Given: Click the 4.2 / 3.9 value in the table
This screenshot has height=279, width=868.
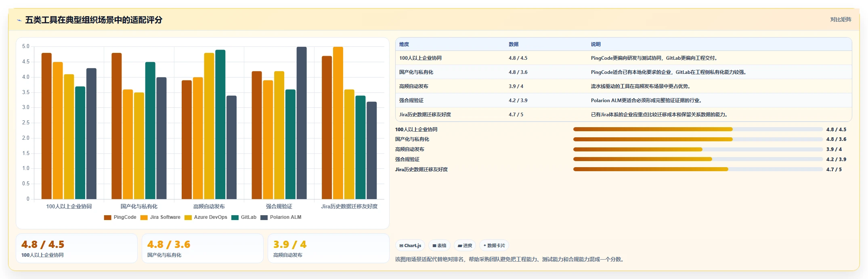Looking at the screenshot, I should coord(518,101).
